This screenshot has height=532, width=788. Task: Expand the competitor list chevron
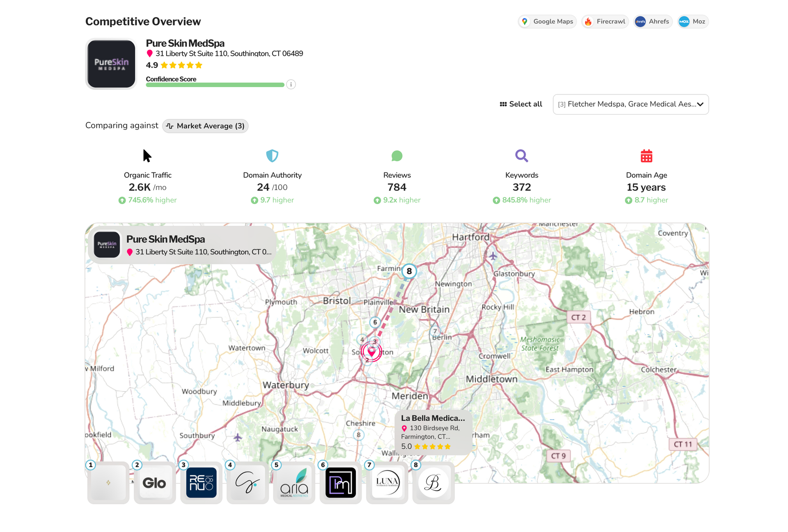701,104
